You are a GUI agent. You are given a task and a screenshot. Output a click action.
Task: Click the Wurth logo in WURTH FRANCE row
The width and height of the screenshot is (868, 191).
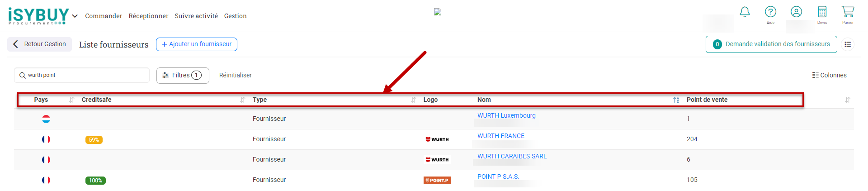[437, 139]
